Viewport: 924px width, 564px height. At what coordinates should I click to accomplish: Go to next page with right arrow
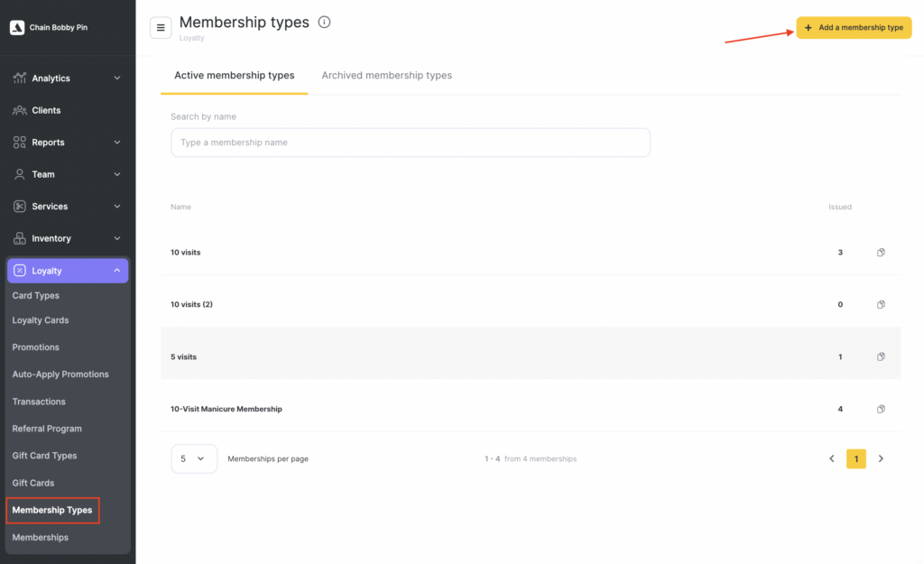pos(881,458)
